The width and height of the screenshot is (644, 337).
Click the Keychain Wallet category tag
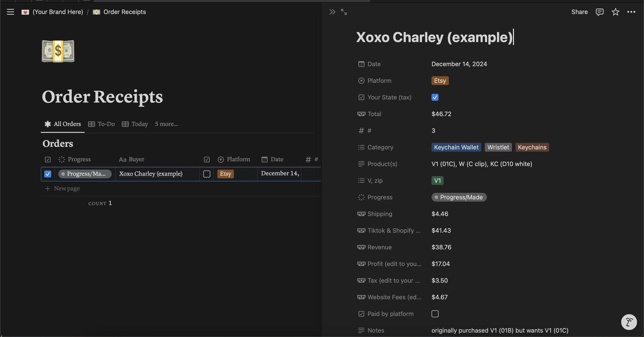[x=456, y=147]
